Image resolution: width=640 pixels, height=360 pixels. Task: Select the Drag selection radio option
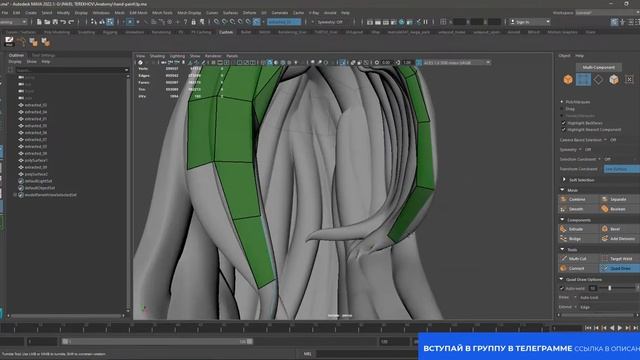tap(562, 109)
